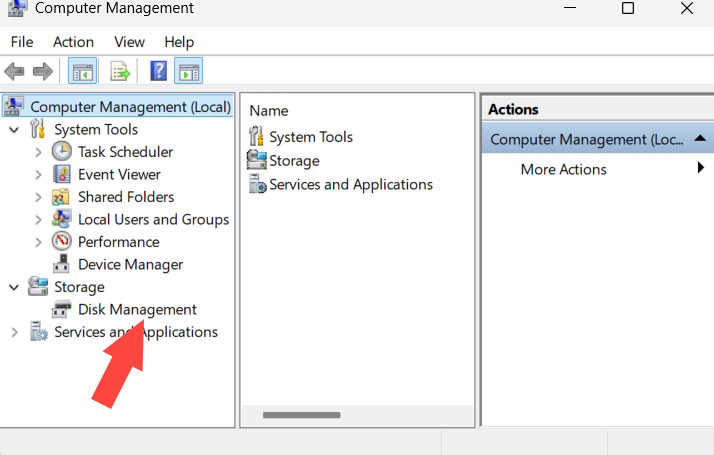714x455 pixels.
Task: Click the Local Users and Groups icon
Action: 61,219
